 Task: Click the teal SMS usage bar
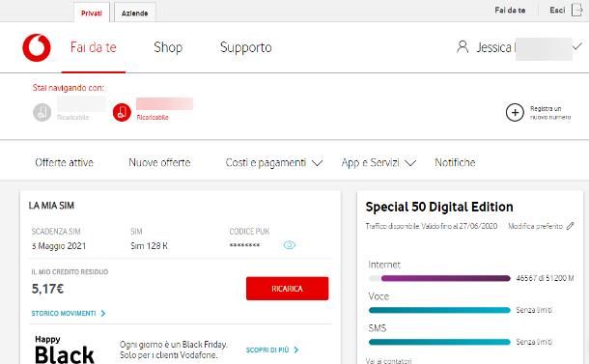coord(439,342)
